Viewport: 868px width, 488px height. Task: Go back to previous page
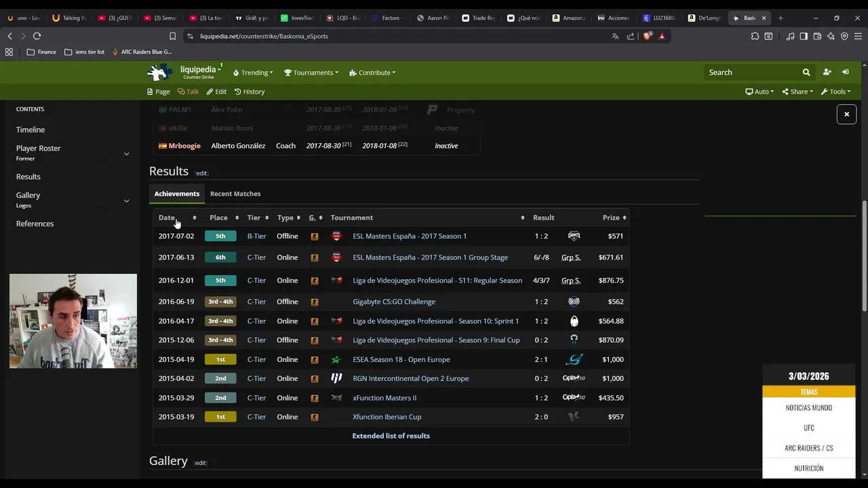point(9,36)
